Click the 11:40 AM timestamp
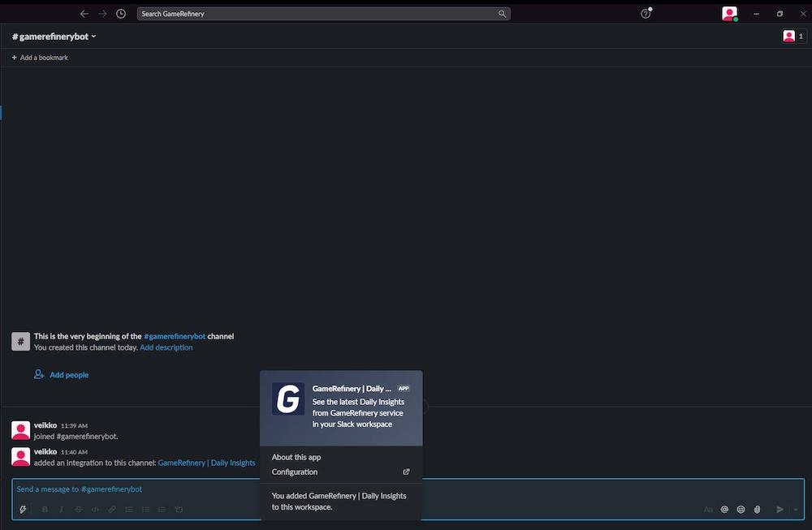 click(x=74, y=452)
